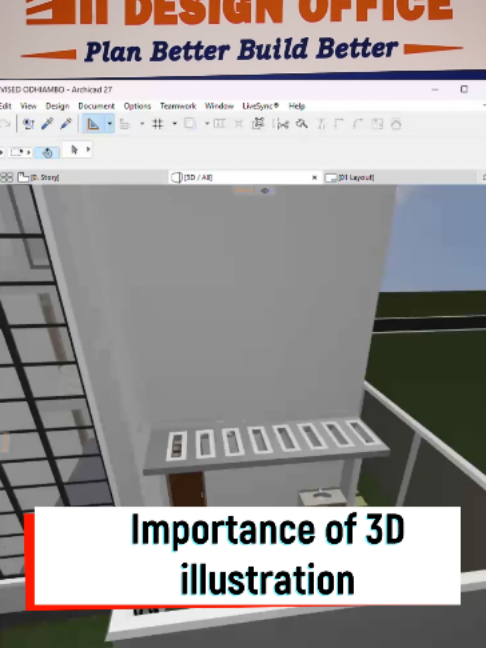The height and width of the screenshot is (648, 486).
Task: Close the 3D / All tab
Action: point(314,178)
